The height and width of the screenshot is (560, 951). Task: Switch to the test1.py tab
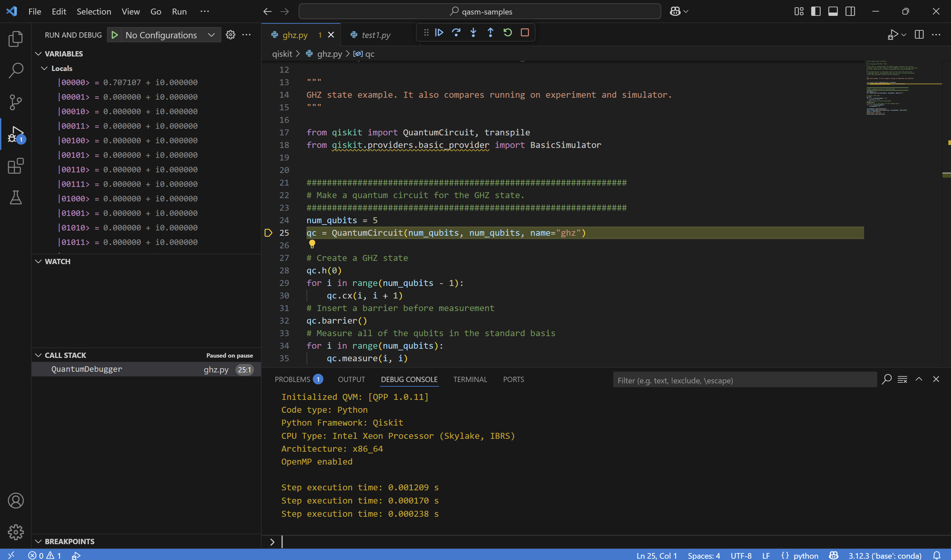376,35
